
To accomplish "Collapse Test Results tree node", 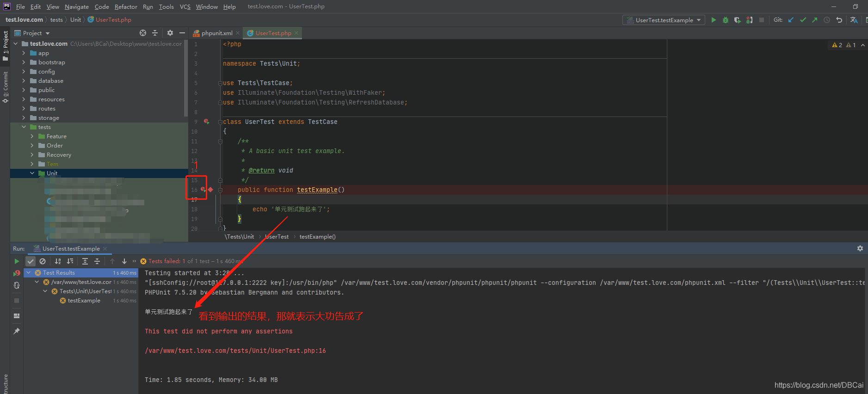I will tap(29, 273).
